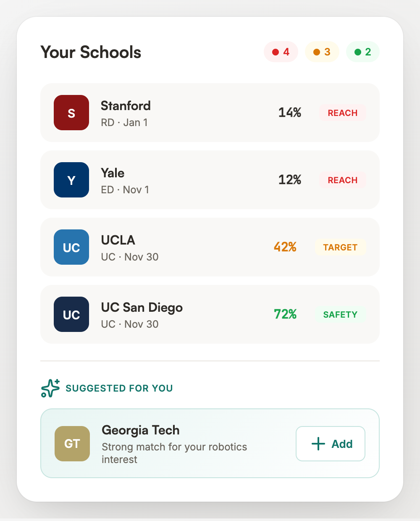Click the UC San Diego dark UC logo
Viewport: 420px width, 521px height.
pos(71,314)
